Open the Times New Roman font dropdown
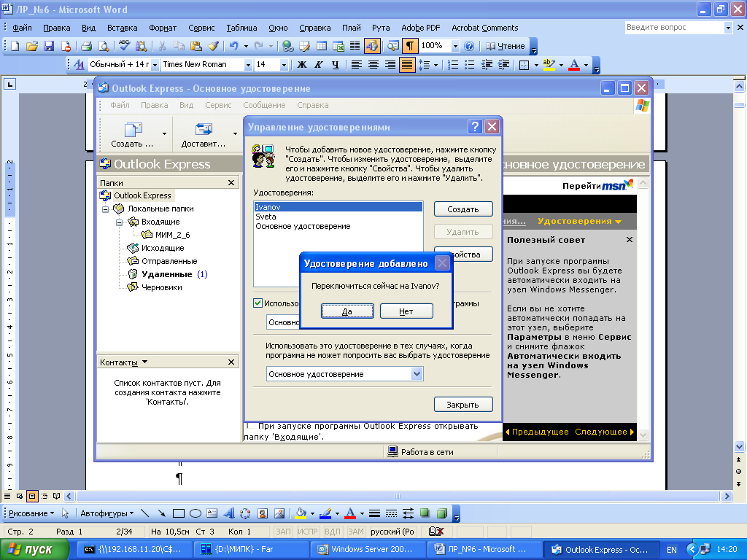Image resolution: width=747 pixels, height=560 pixels. click(248, 65)
